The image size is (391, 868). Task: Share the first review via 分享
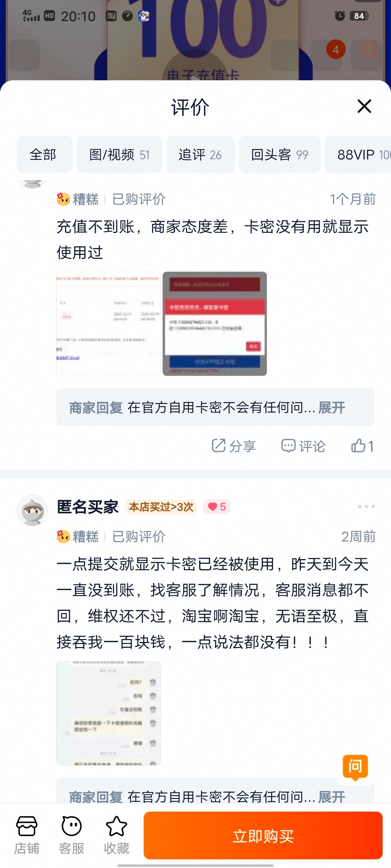click(234, 446)
